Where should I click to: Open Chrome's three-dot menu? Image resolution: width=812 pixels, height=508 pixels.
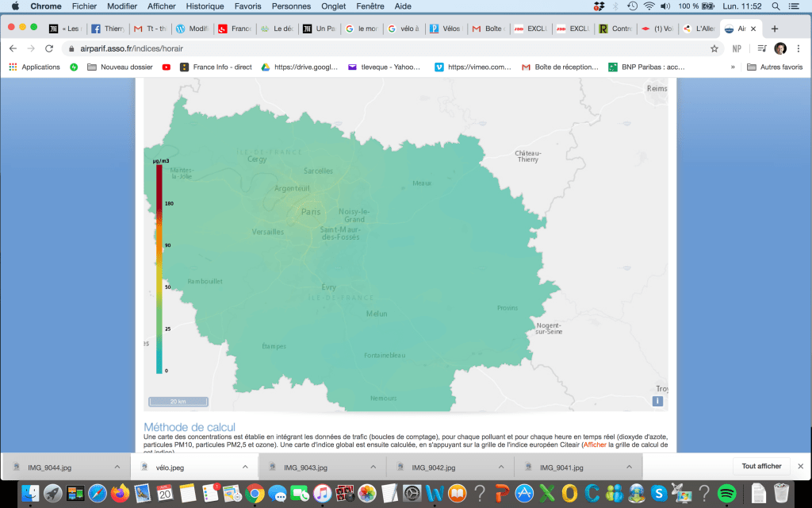tap(799, 48)
